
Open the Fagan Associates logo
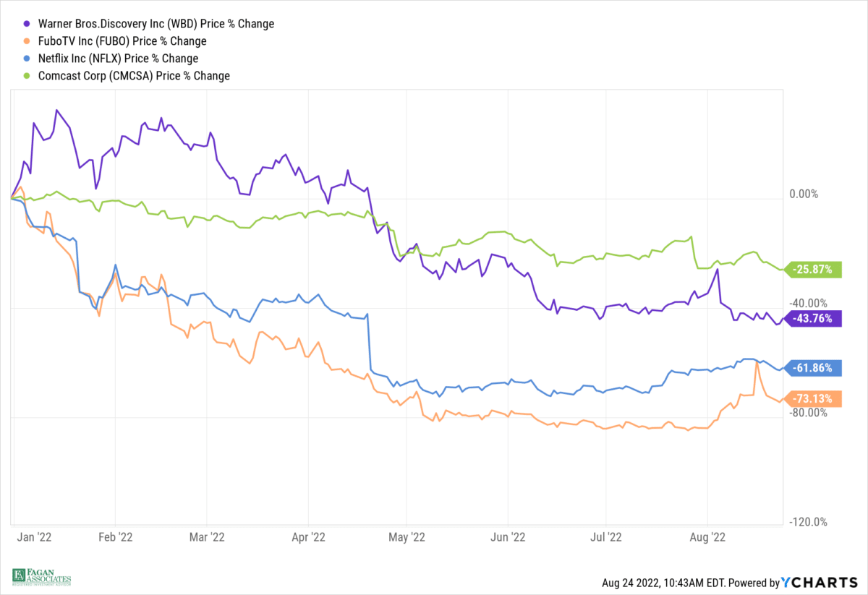click(x=41, y=576)
